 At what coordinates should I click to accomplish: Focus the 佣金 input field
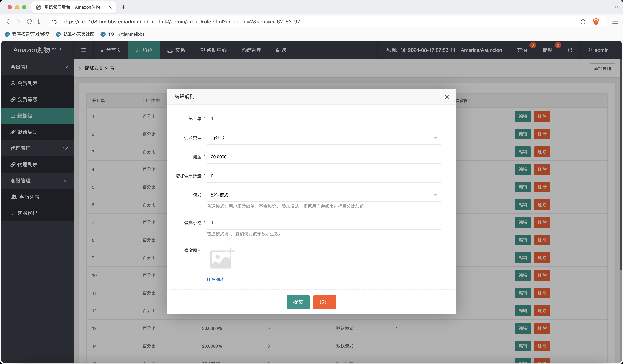pos(324,157)
